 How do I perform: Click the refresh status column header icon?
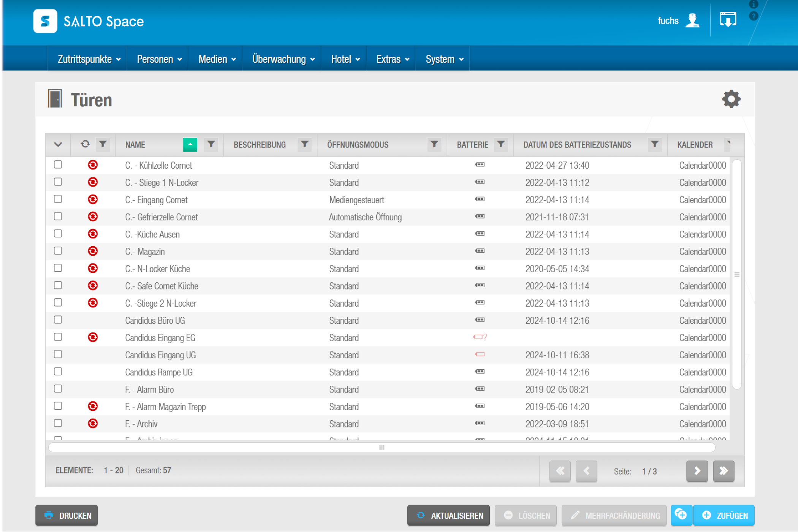85,144
